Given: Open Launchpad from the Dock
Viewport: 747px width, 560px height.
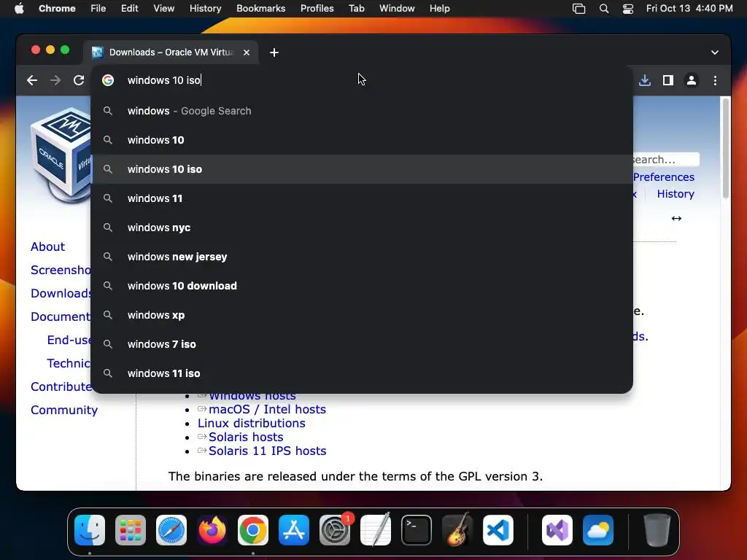Looking at the screenshot, I should pos(131,530).
